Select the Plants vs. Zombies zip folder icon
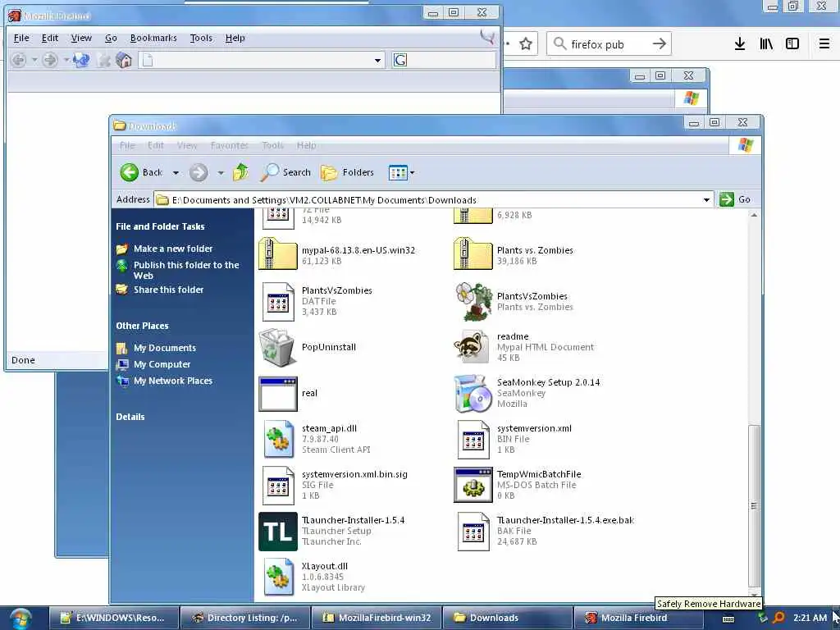840x630 pixels. (472, 254)
